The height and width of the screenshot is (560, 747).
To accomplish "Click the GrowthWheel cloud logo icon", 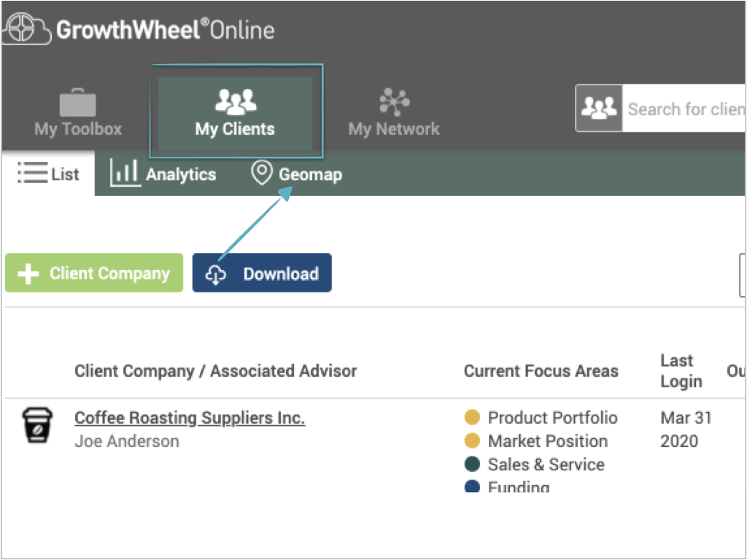I will coord(26,29).
